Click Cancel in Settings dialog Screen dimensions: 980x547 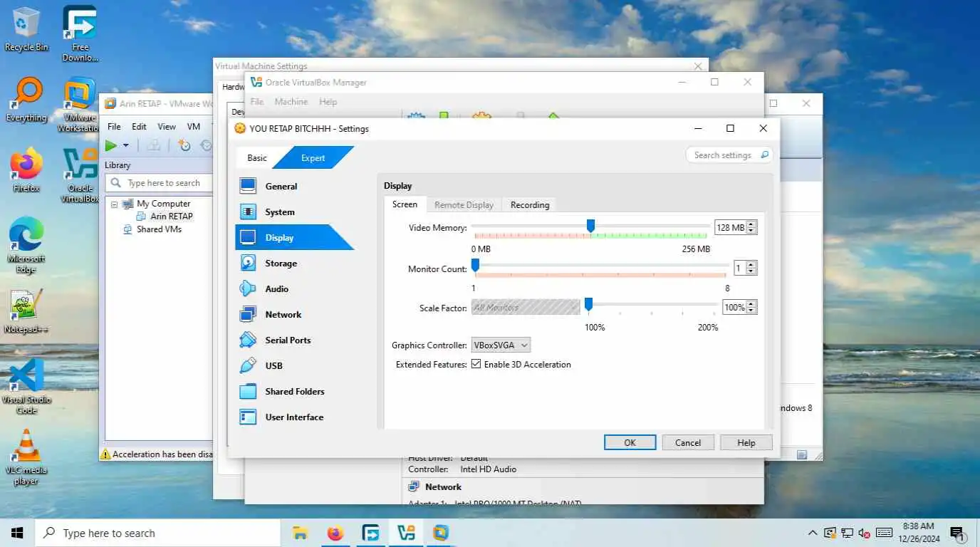click(x=688, y=442)
